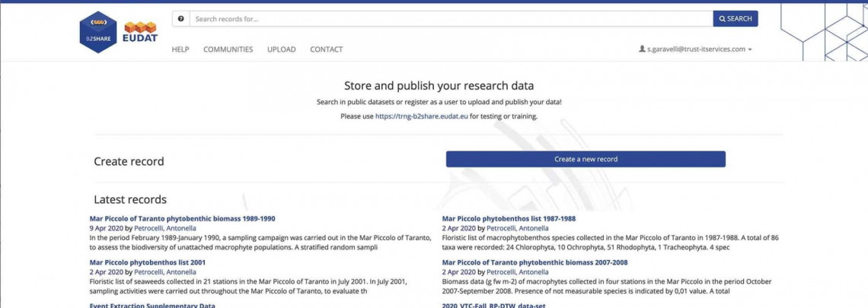Open the user icon beside s.garavelli account
Viewport: 868px width, 308px height.
642,49
